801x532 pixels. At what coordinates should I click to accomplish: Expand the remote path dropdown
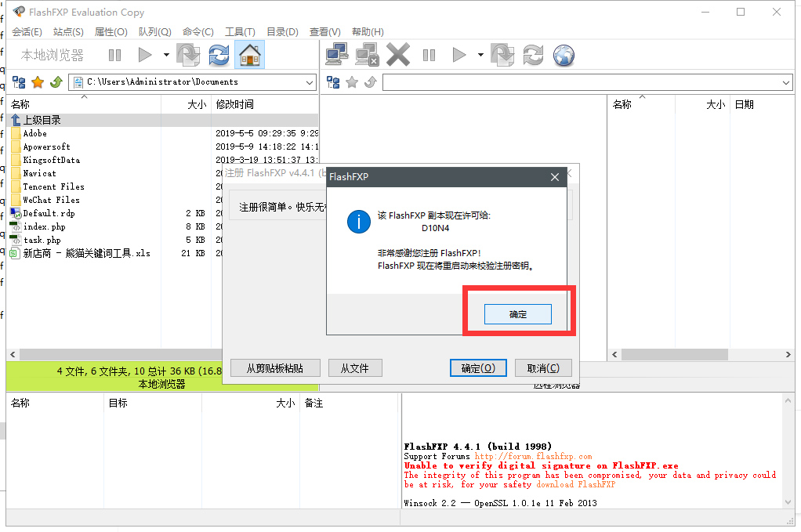786,82
